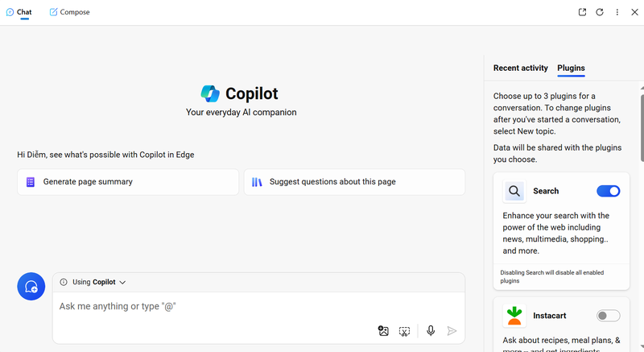
Task: Open the Recent activity tab
Action: coord(520,68)
